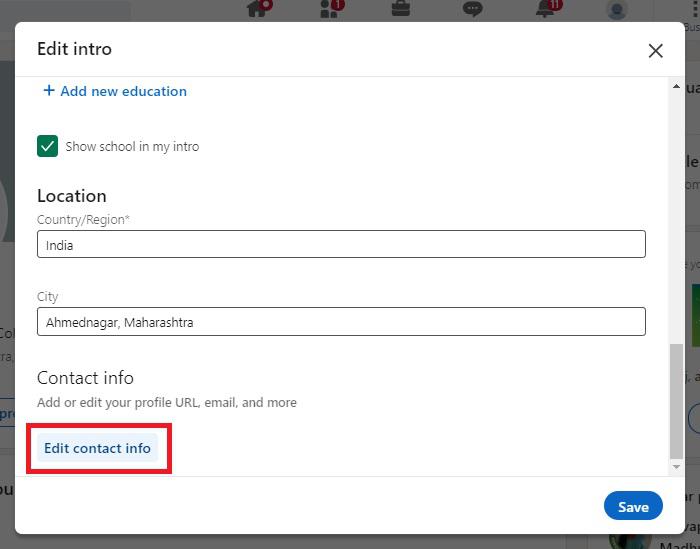Image resolution: width=700 pixels, height=549 pixels.
Task: Click the Show school in my intro label
Action: point(132,146)
